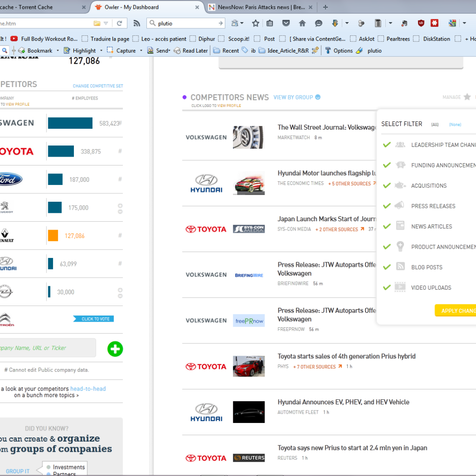Viewport: 476px width, 476px height.
Task: Expand the Highlight dropdown arrow
Action: tap(101, 50)
